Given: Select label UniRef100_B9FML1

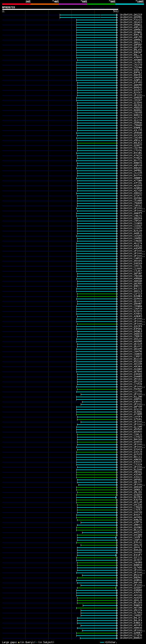Looking at the screenshot, I should (x=131, y=72).
